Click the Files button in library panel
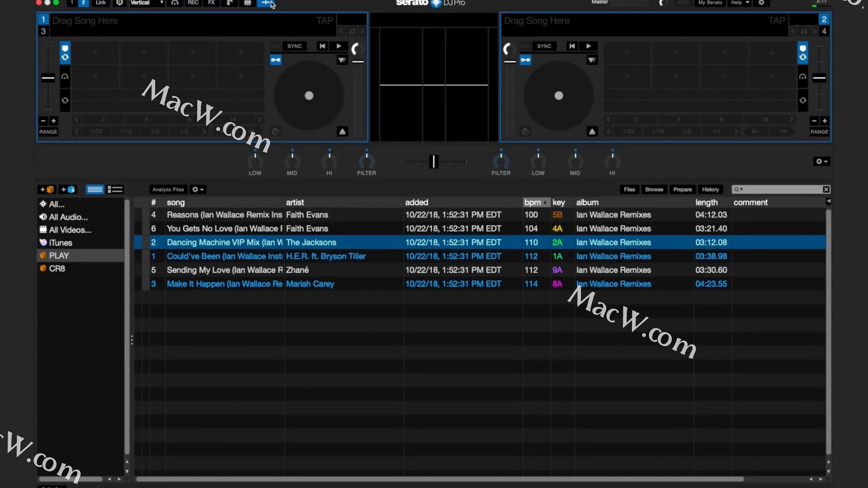868x488 pixels. (x=630, y=189)
